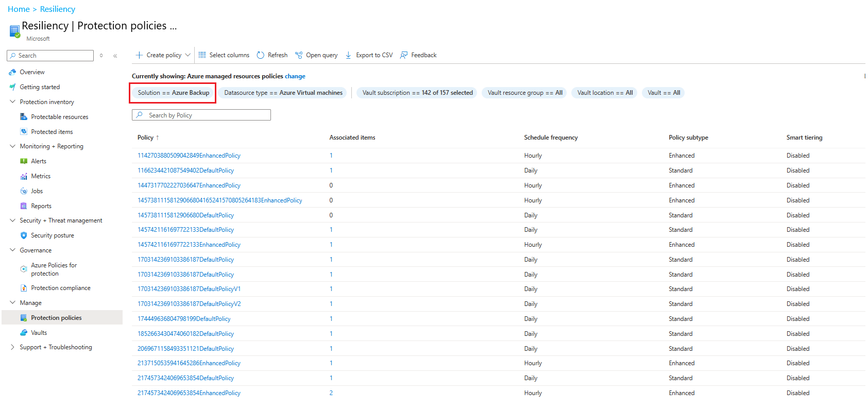Navigate to Home breadcrumb link
This screenshot has height=409, width=868.
coord(19,9)
